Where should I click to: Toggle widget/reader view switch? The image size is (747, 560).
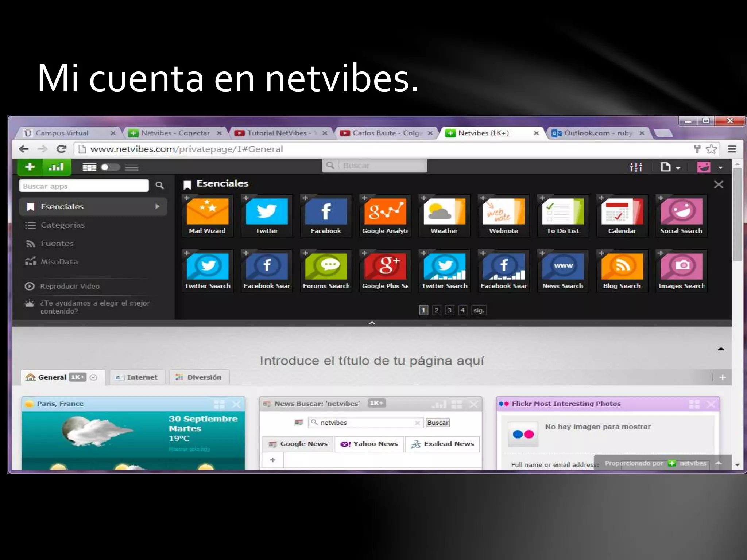point(110,167)
